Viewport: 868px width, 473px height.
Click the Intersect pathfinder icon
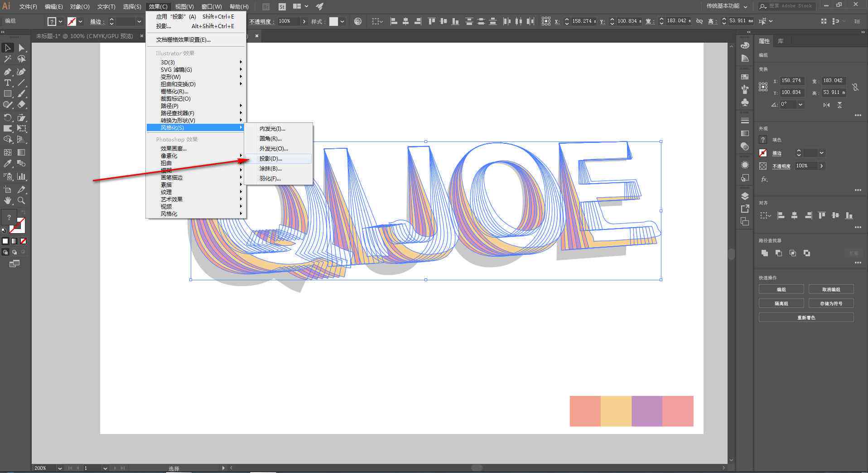[x=793, y=253]
